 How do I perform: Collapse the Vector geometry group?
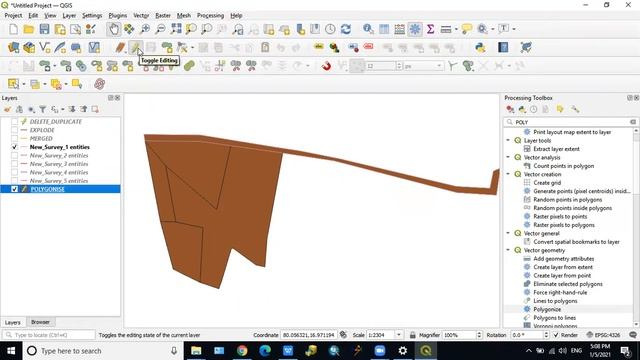(509, 250)
